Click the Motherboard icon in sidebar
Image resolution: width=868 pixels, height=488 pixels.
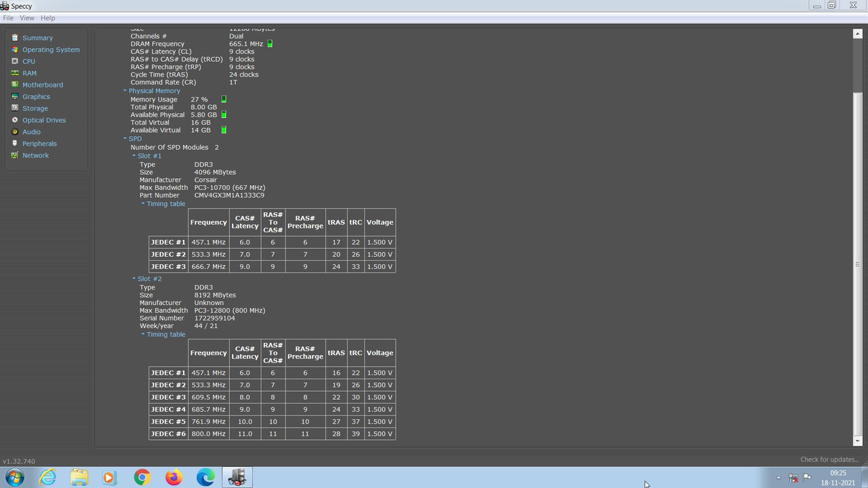point(15,85)
